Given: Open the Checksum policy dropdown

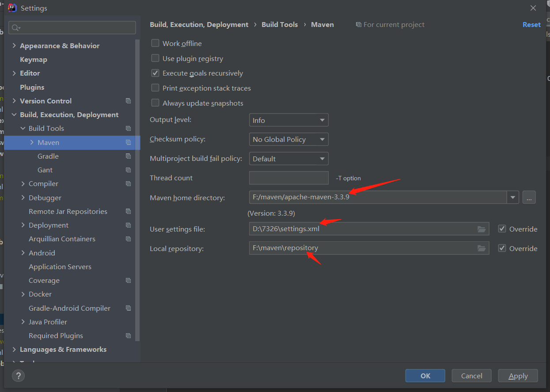Looking at the screenshot, I should click(288, 139).
